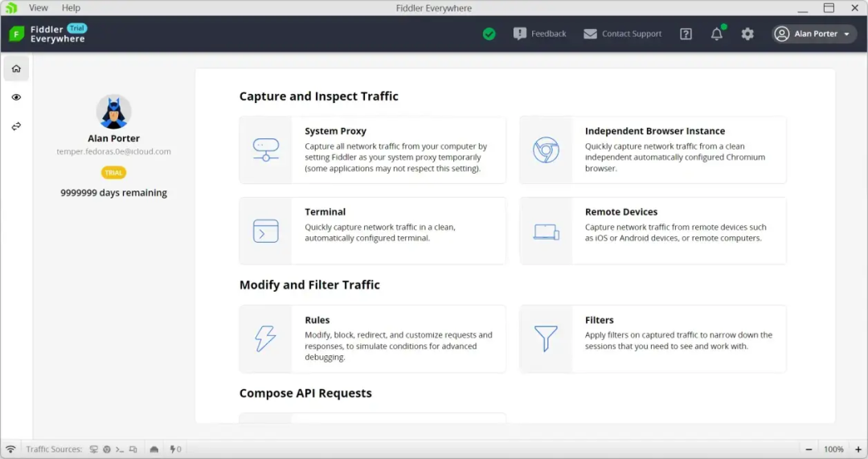The image size is (868, 459).
Task: Click the email temper.fedoras.0e@icloud.com
Action: point(113,152)
